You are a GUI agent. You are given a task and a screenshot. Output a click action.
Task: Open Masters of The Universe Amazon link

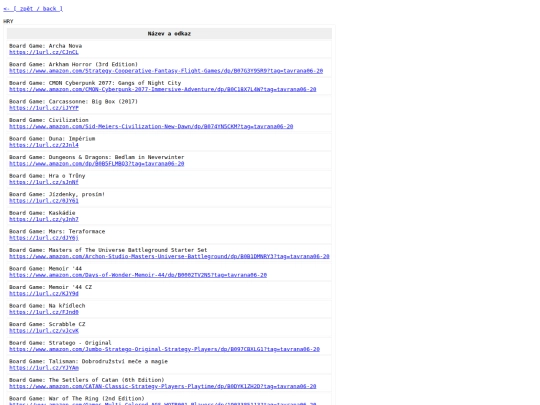[169, 257]
